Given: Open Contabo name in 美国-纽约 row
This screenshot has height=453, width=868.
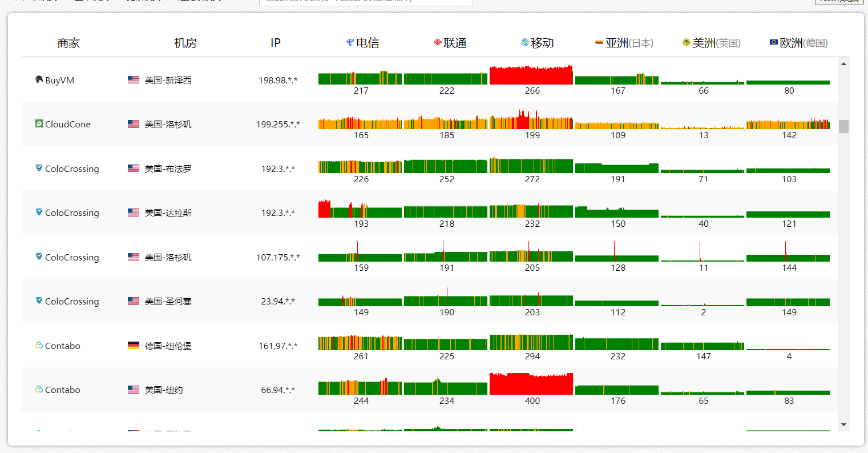Looking at the screenshot, I should (63, 390).
